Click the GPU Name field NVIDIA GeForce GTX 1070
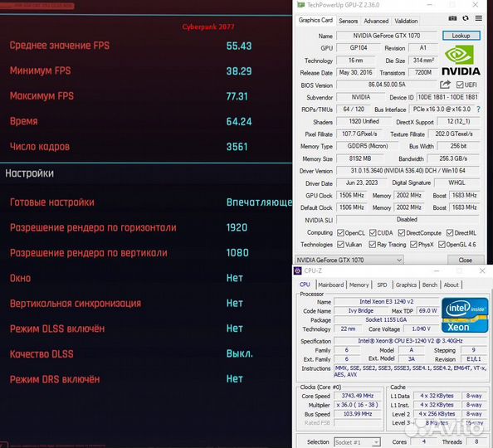Viewport: 493px width, 448px height. coord(387,36)
